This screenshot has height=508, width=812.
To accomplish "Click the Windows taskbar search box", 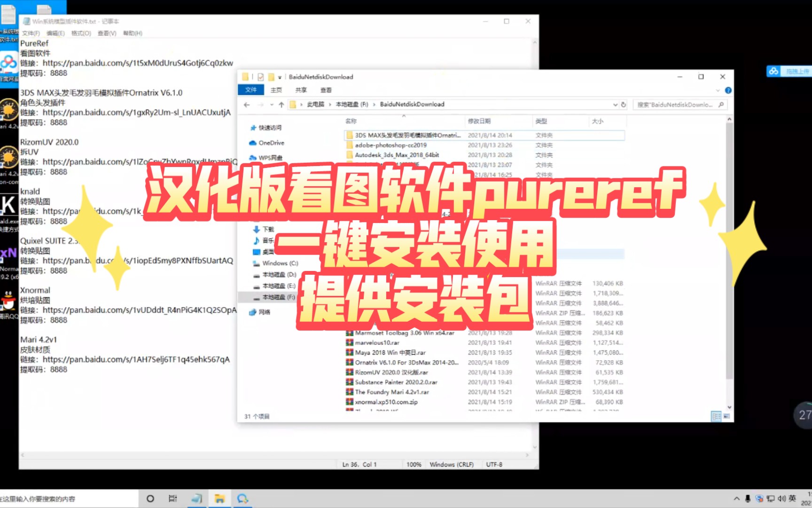I will coord(69,499).
